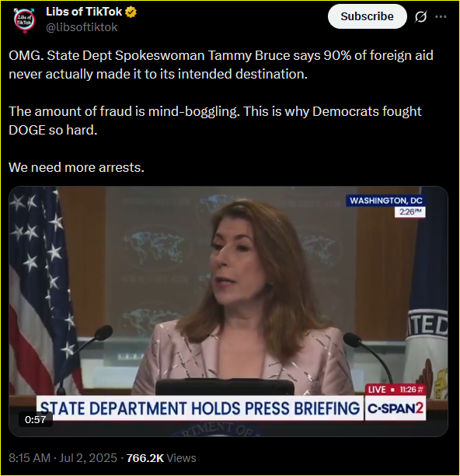Click the tweet text about foreign aid
This screenshot has width=460, height=476.
(221, 65)
